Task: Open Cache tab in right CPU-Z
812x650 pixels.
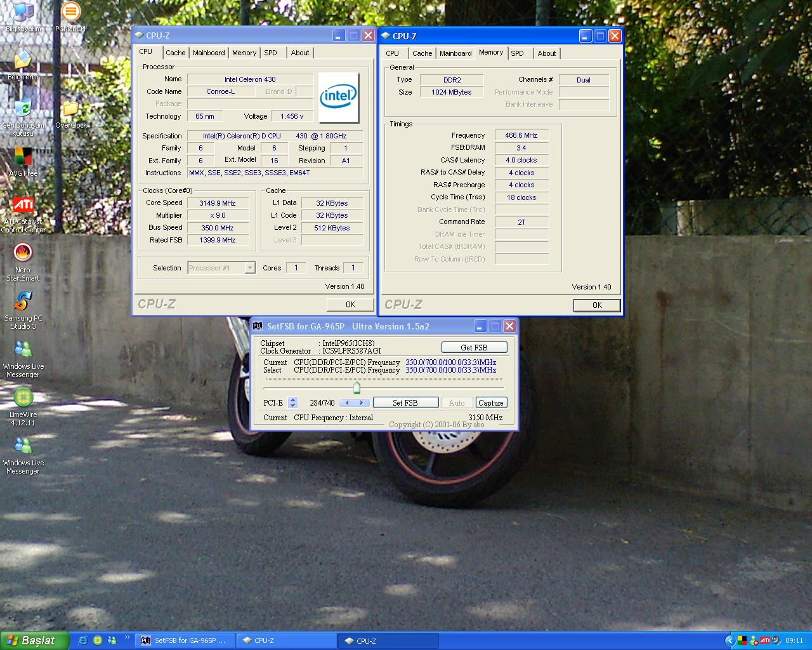Action: (422, 54)
